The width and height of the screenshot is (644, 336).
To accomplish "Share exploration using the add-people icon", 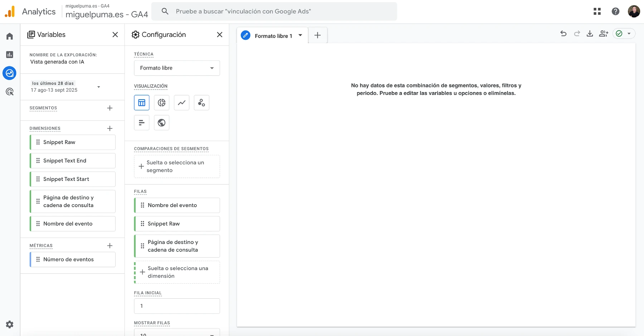I will tap(604, 34).
